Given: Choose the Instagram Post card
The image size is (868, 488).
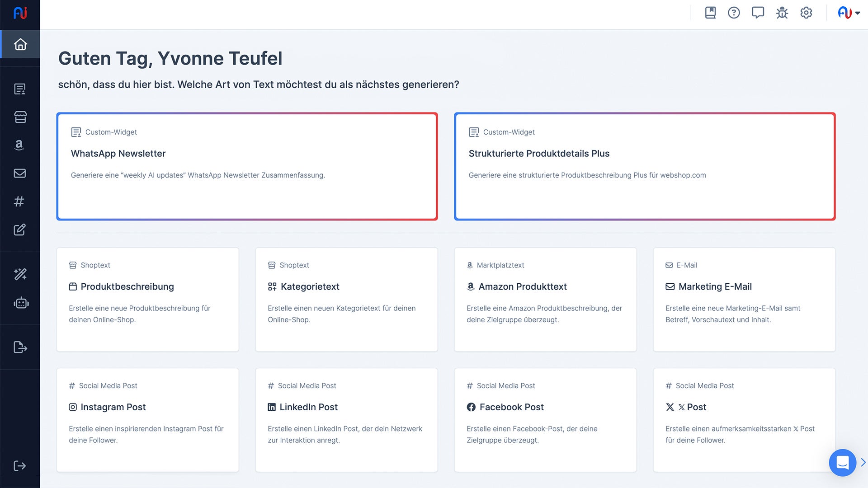Looking at the screenshot, I should pyautogui.click(x=147, y=420).
